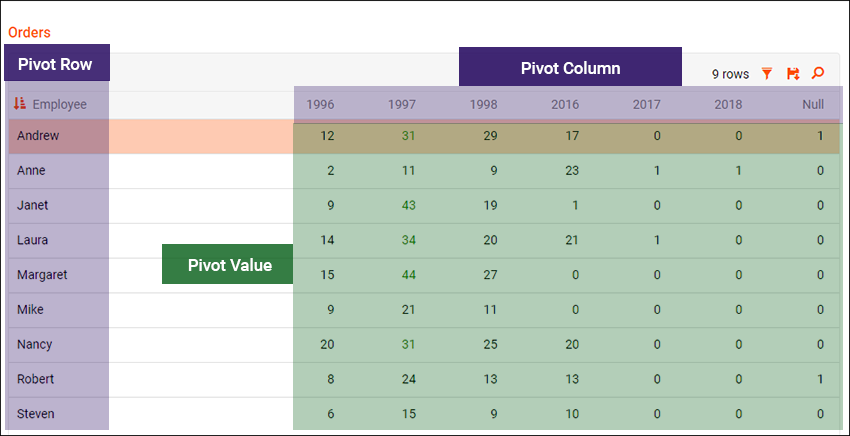
Task: Click the 2017 column header
Action: pos(647,104)
